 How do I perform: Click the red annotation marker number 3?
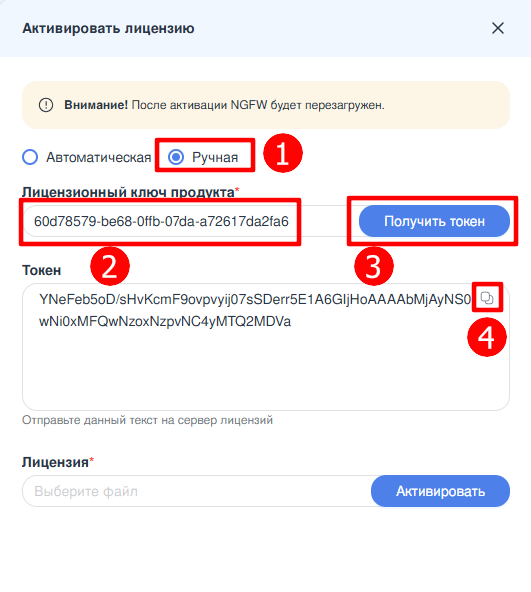point(374,266)
